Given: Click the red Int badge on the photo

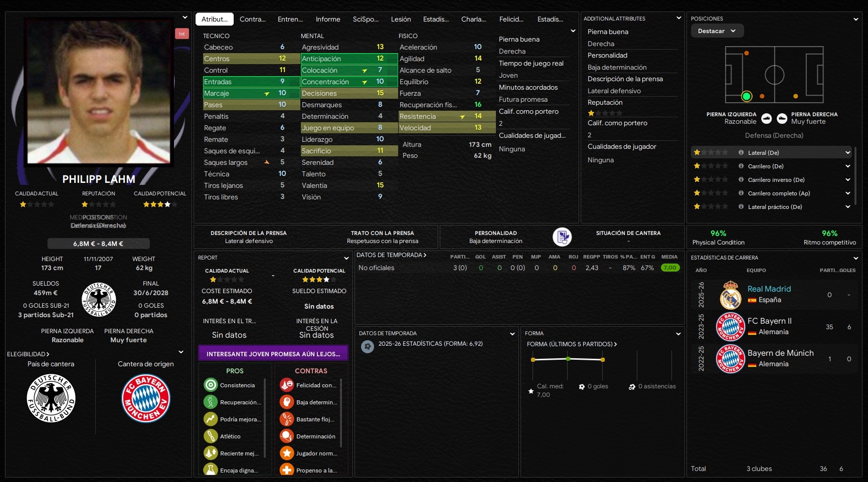Looking at the screenshot, I should click(x=182, y=34).
